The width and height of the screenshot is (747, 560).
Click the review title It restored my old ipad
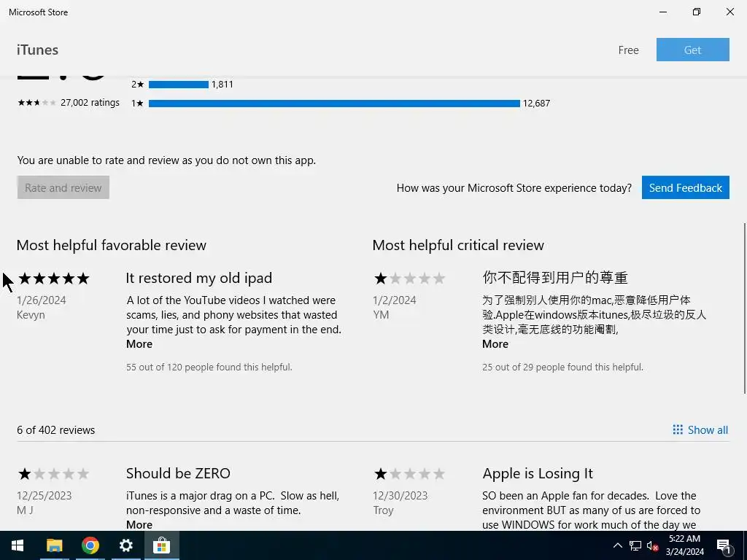click(x=198, y=278)
